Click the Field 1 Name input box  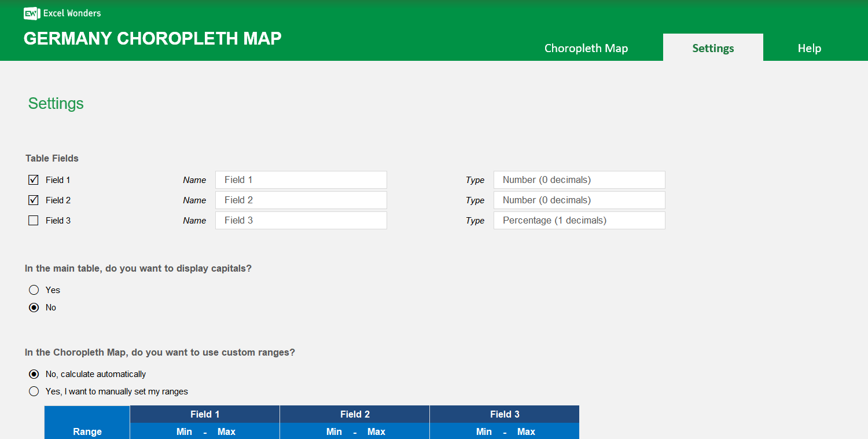301,180
